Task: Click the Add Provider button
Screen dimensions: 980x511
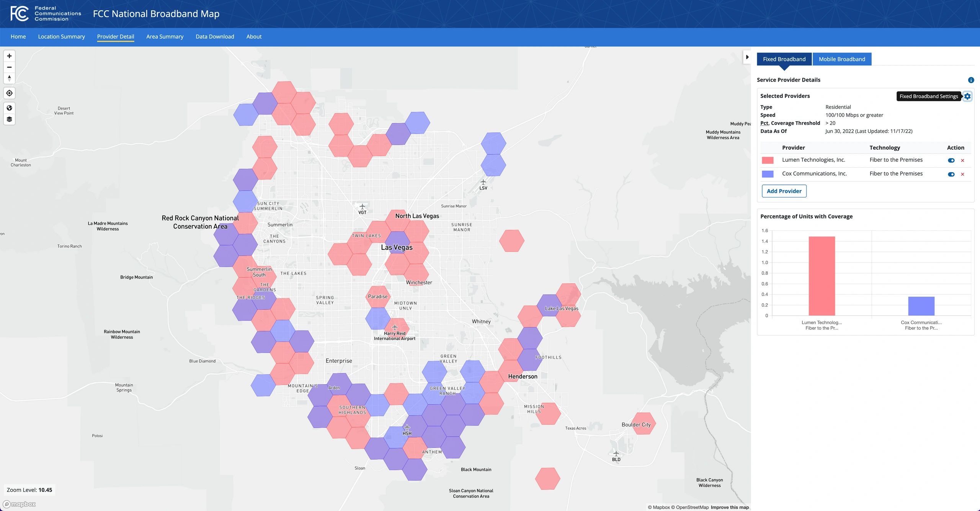Action: 784,191
